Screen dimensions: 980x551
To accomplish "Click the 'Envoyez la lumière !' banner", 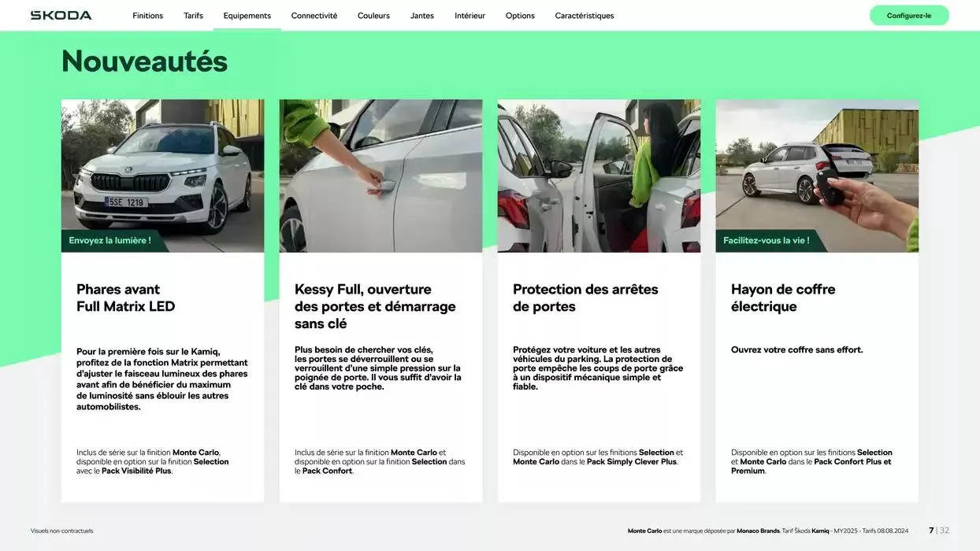I will (110, 241).
